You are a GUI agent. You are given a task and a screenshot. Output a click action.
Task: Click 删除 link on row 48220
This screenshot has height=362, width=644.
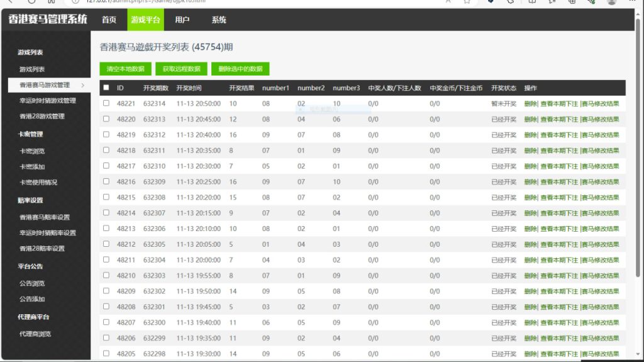[x=530, y=119]
